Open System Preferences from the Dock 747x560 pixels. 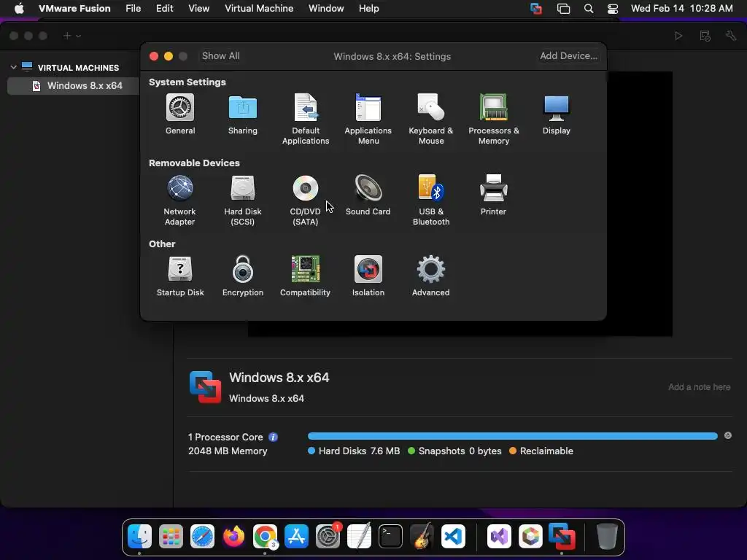click(x=328, y=537)
